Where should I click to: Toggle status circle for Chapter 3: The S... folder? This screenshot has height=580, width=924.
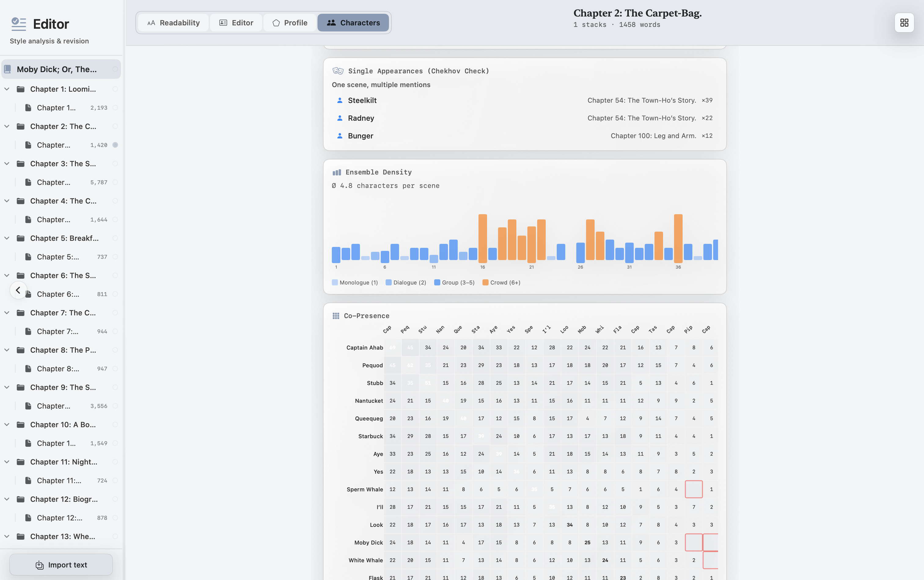click(115, 164)
